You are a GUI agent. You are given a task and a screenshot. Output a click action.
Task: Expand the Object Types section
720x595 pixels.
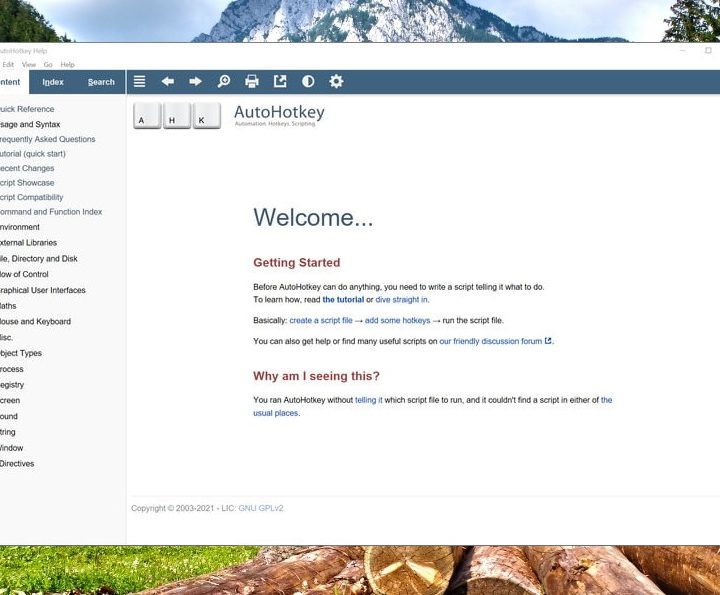[x=21, y=353]
